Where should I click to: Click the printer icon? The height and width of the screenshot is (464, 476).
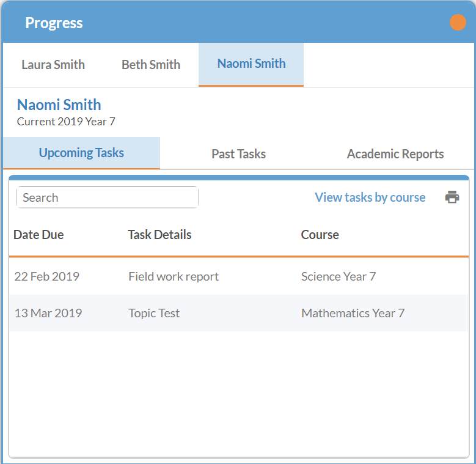coord(452,197)
